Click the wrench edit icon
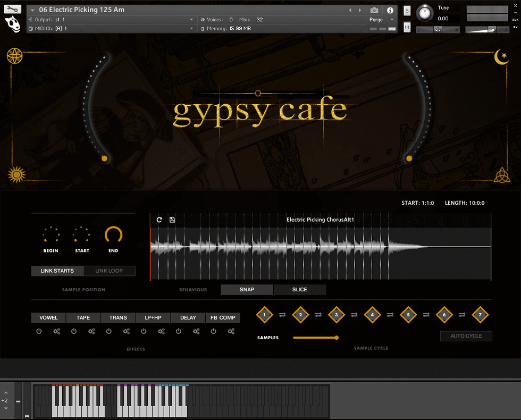The width and height of the screenshot is (521, 420). 13,9
